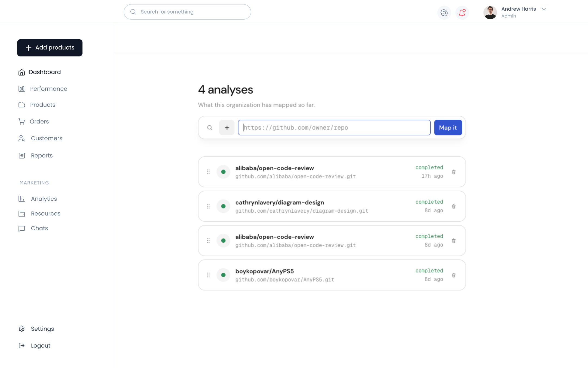This screenshot has width=588, height=368.
Task: Click github.com/cathrynlavery/diagram-design.git URL text
Action: pos(302,211)
